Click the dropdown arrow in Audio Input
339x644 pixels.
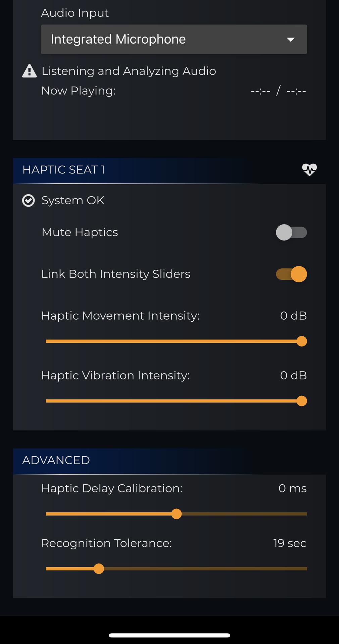291,40
